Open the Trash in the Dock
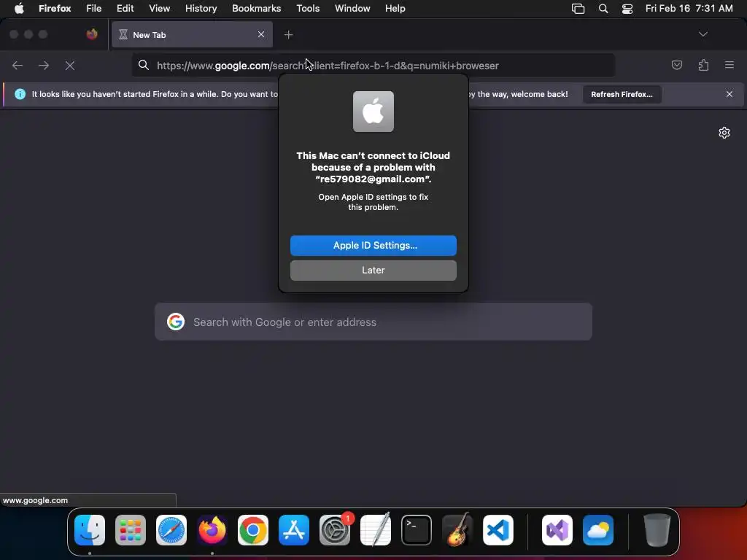Screen dimensions: 747x560 [657, 530]
